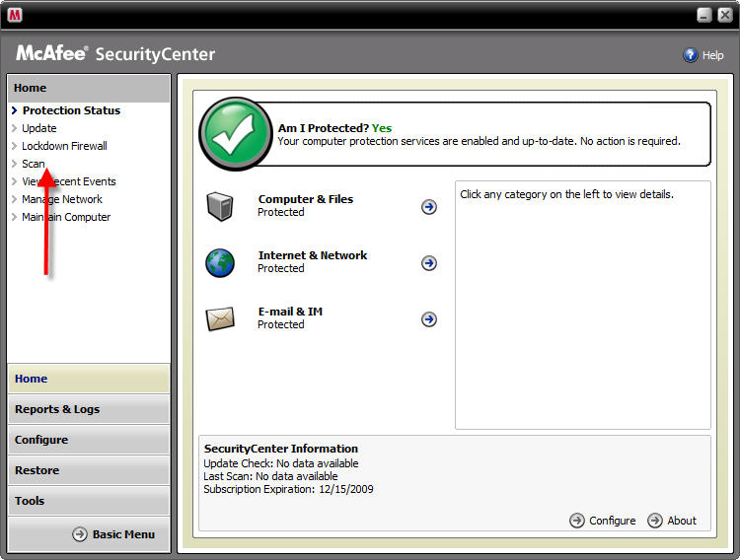Select Protection Status in the Home menu
This screenshot has width=740, height=560.
click(71, 110)
